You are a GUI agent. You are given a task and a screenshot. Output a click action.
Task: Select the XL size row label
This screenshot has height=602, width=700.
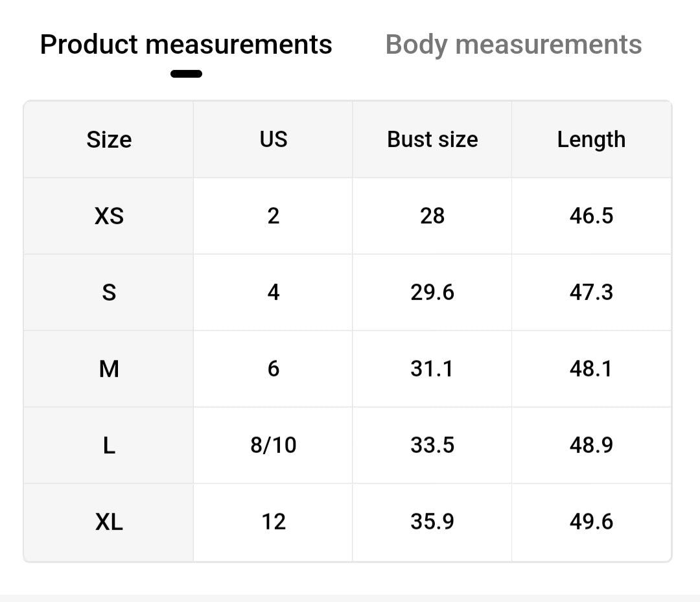[x=109, y=522]
